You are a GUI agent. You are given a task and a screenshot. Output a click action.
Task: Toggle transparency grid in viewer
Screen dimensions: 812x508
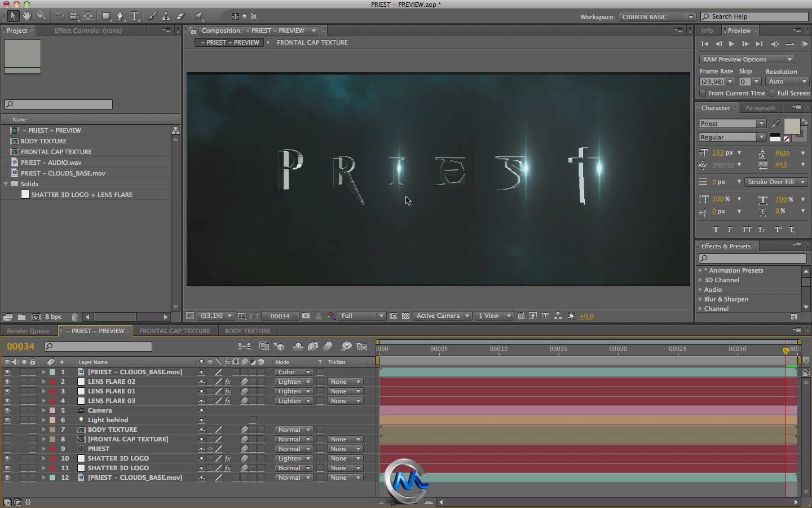(x=405, y=316)
